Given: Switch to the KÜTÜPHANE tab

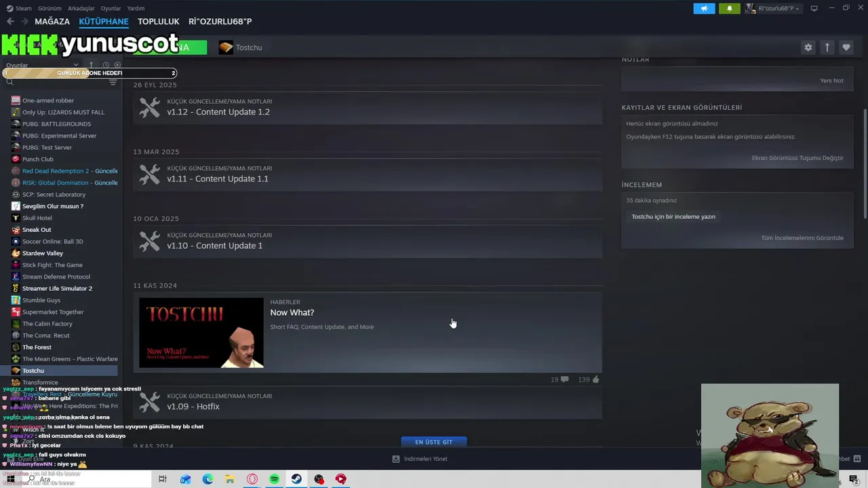Looking at the screenshot, I should [104, 22].
